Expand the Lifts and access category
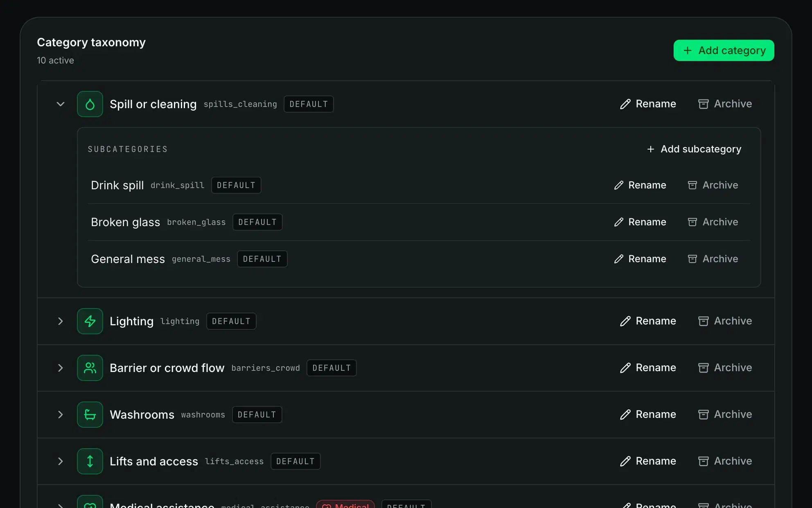The width and height of the screenshot is (812, 508). tap(61, 461)
